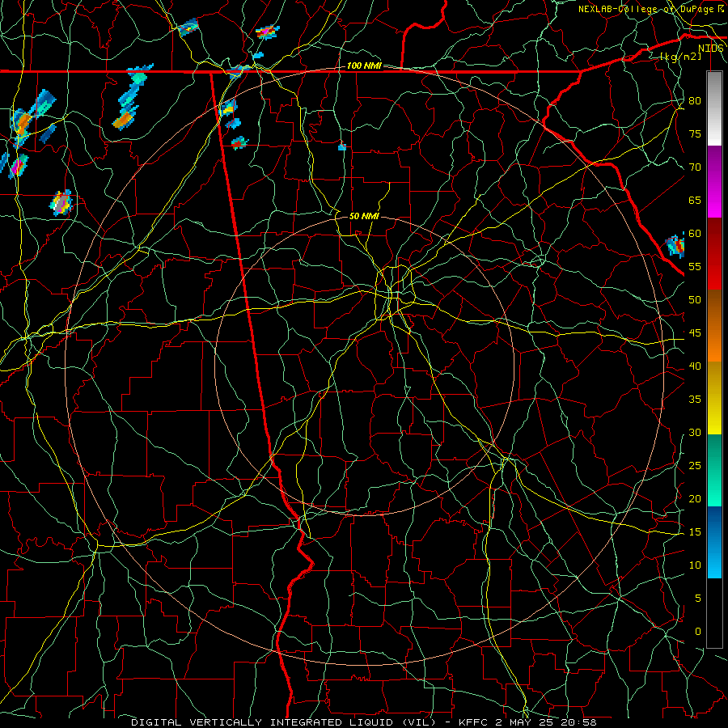Click the white-cored storm cell on the left side
Screen dimensions: 728x728
point(61,203)
